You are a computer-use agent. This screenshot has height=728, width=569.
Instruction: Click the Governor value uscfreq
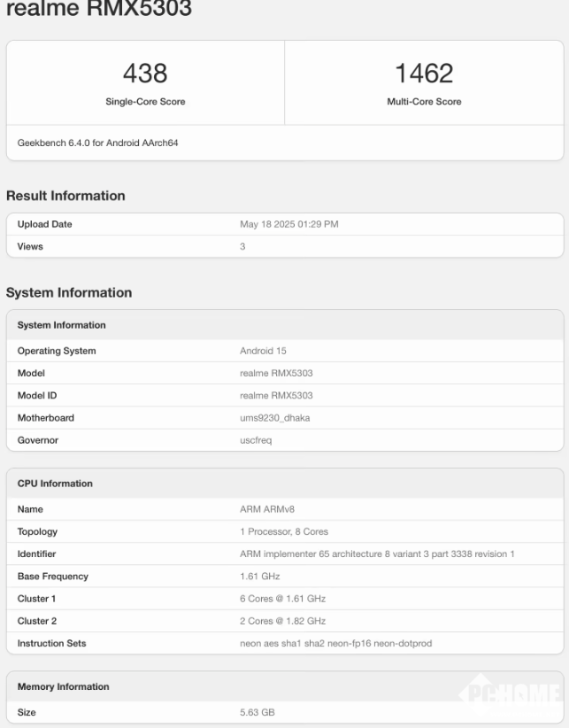coord(256,440)
